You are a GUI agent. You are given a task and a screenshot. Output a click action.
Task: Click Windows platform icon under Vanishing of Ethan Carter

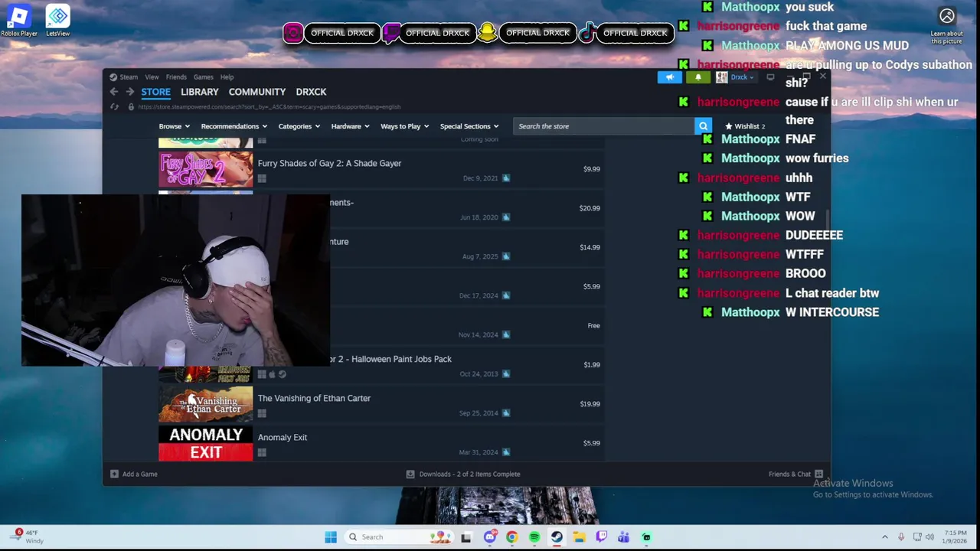pos(262,413)
